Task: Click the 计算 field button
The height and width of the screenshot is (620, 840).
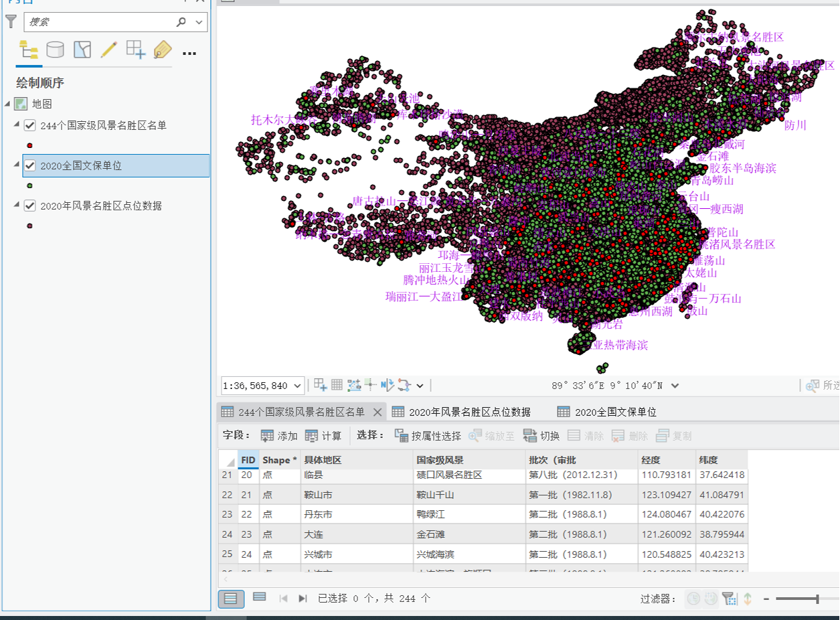Action: click(323, 436)
